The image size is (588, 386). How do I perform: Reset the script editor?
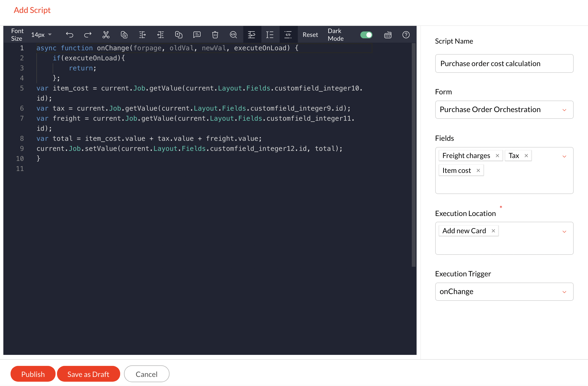click(x=310, y=35)
